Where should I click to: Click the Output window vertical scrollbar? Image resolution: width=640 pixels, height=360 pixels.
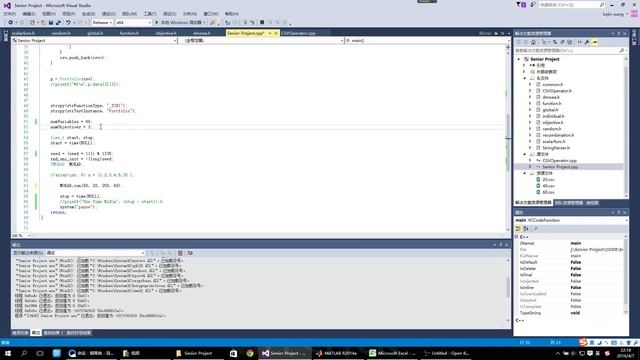(508, 291)
